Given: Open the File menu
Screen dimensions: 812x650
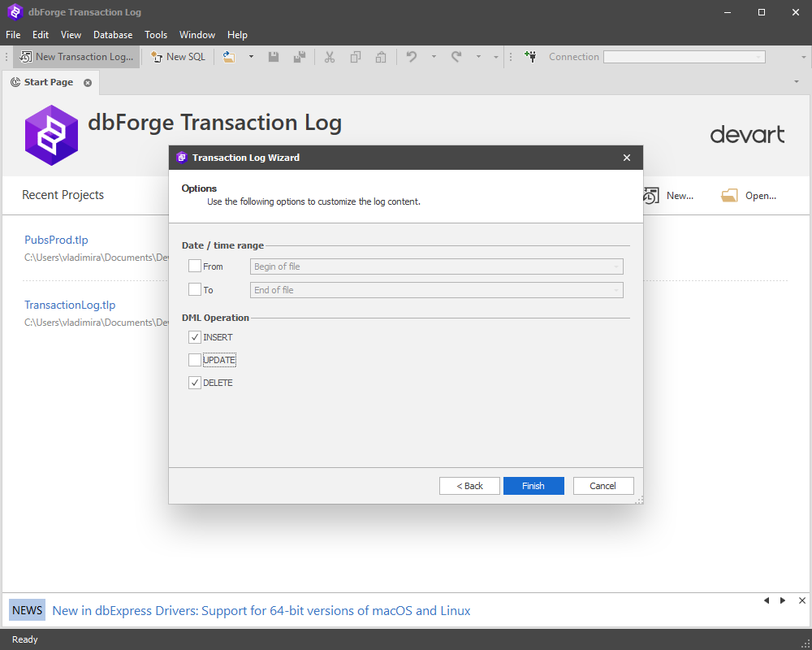Looking at the screenshot, I should [x=13, y=35].
